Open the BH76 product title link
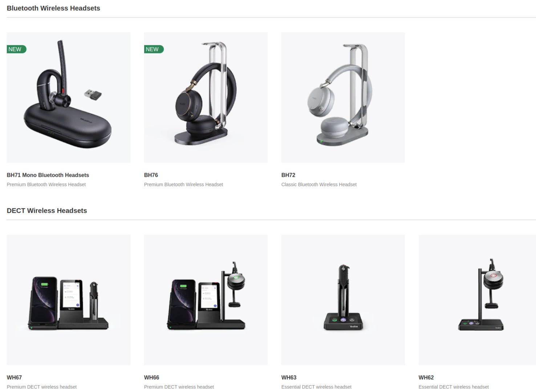The image size is (536, 392). pyautogui.click(x=151, y=175)
